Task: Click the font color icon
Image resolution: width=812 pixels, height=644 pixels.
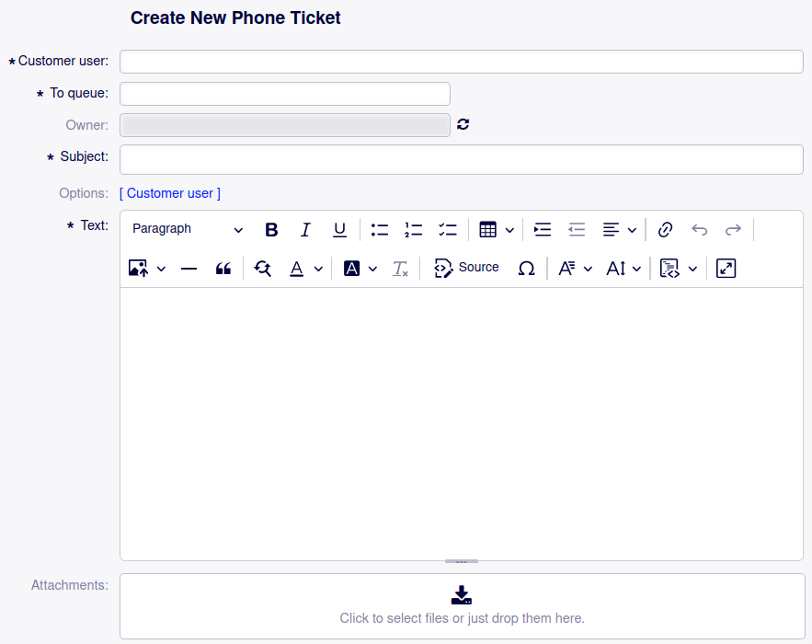Action: pos(297,269)
